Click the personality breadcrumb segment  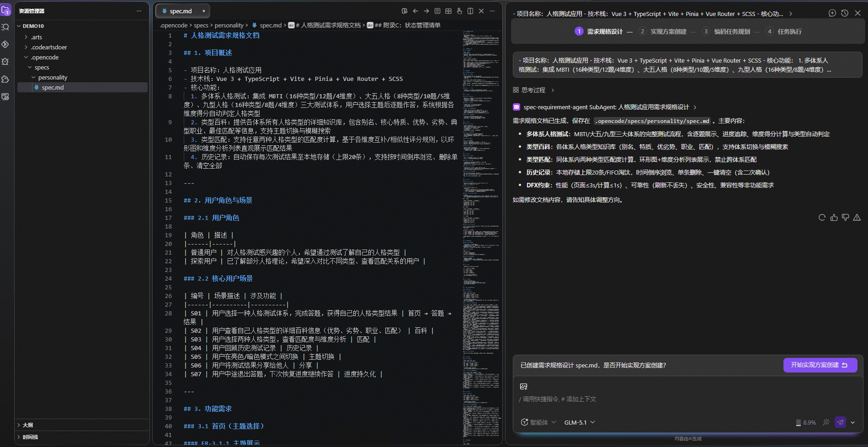tap(229, 25)
